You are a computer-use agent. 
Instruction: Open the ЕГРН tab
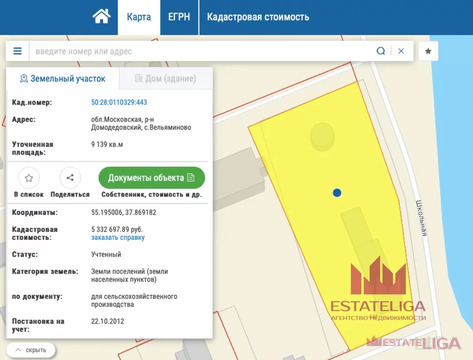point(179,17)
